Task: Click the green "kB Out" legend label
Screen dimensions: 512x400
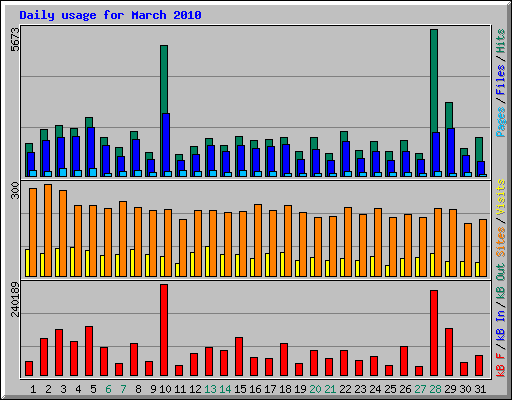Action: point(501,281)
